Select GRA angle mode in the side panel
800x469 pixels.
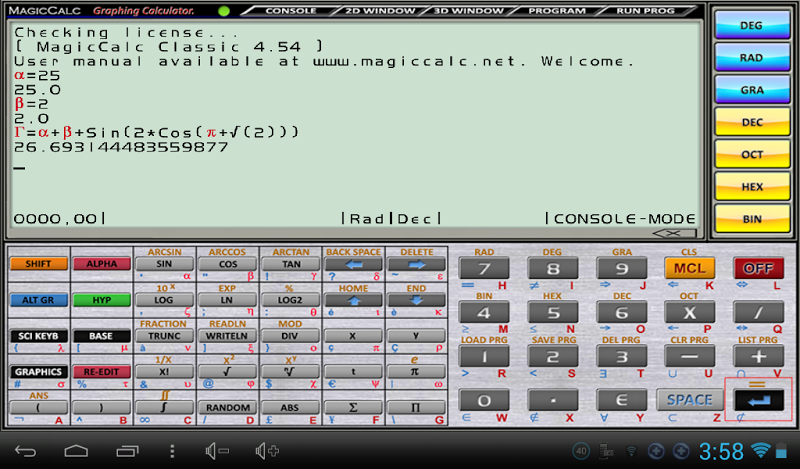tap(752, 90)
